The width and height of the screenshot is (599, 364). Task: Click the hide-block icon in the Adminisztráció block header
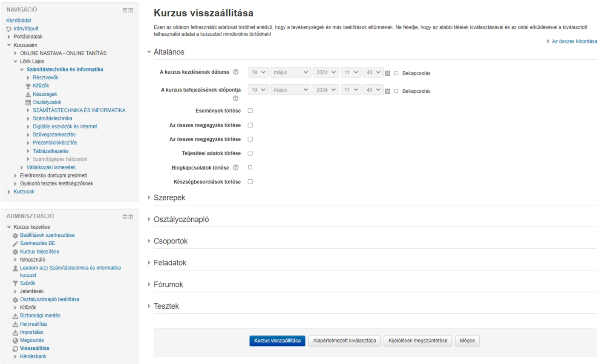coord(125,217)
